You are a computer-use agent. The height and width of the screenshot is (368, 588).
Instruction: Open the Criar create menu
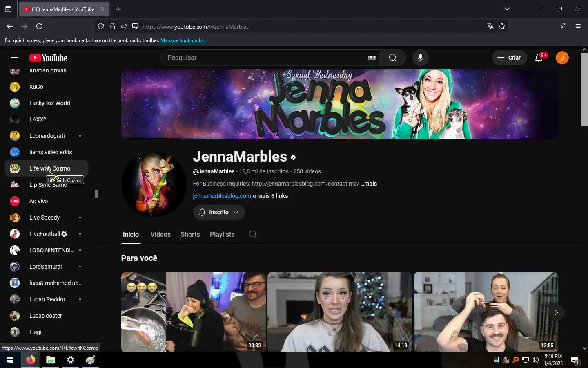pyautogui.click(x=509, y=58)
